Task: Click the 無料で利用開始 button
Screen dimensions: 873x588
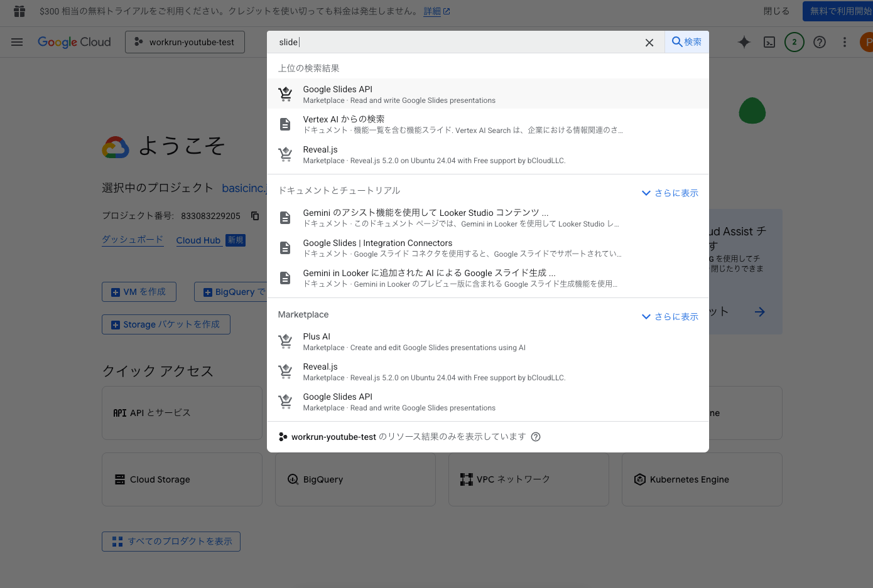Action: (838, 11)
